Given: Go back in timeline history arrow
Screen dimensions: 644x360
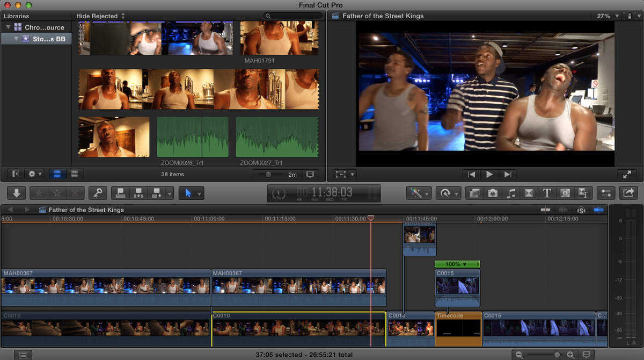Looking at the screenshot, I should (x=11, y=210).
